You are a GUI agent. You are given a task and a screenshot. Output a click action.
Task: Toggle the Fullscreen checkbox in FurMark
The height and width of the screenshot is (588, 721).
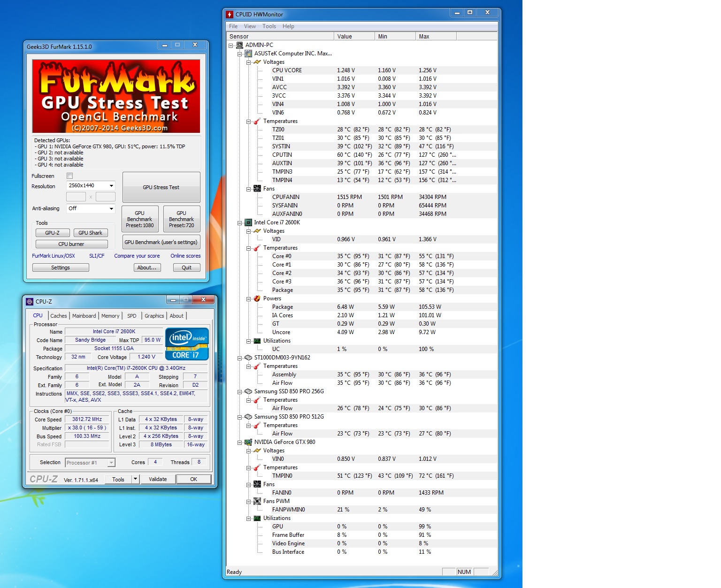[x=69, y=176]
